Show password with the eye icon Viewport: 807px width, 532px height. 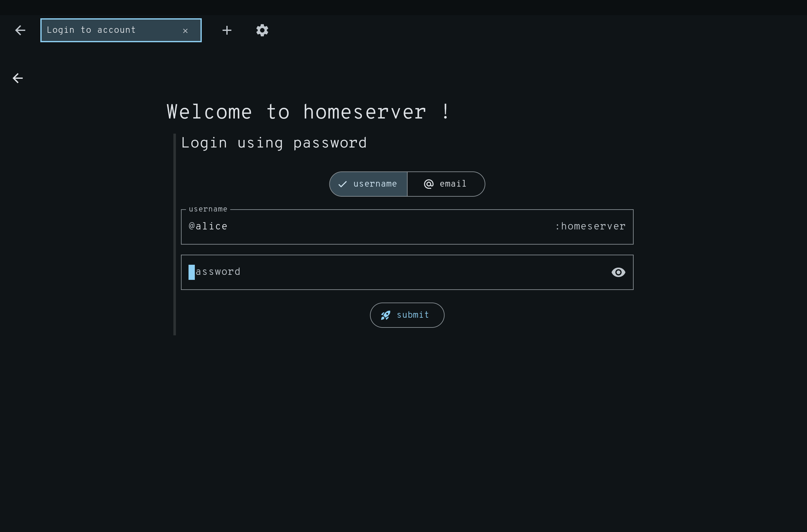coord(618,272)
